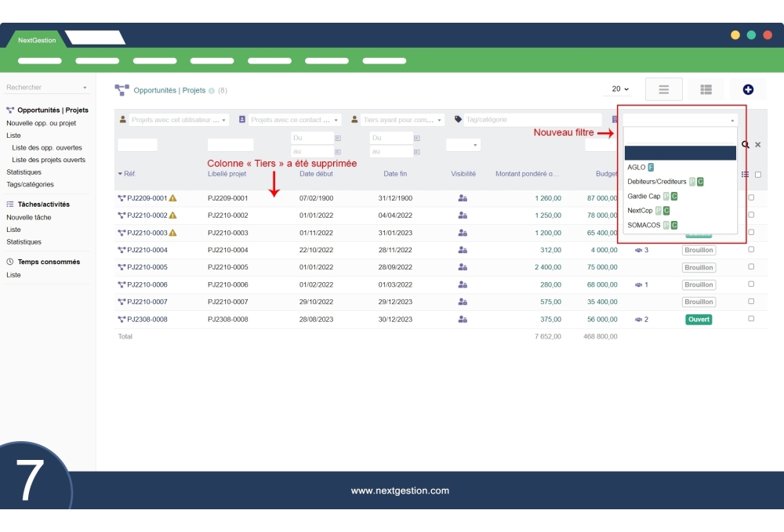Select Gardie Cap from the dropdown list
The width and height of the screenshot is (784, 532).
(644, 196)
